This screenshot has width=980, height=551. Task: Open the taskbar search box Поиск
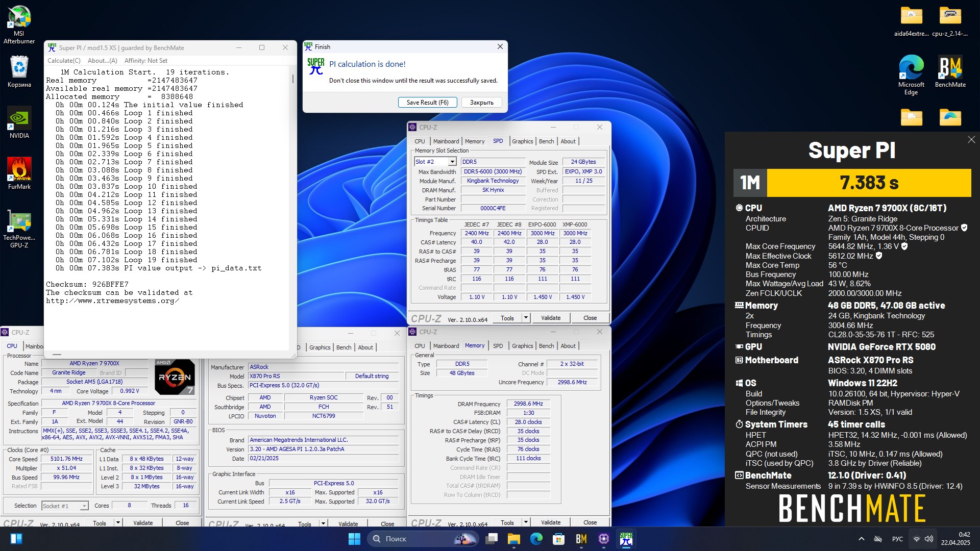423,539
